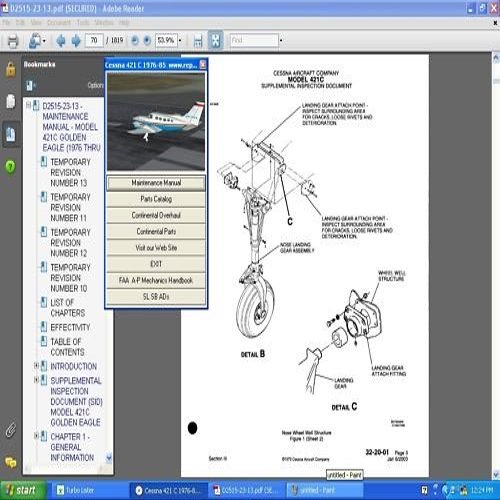Click the zoom out round button
500x500 pixels.
(135, 41)
